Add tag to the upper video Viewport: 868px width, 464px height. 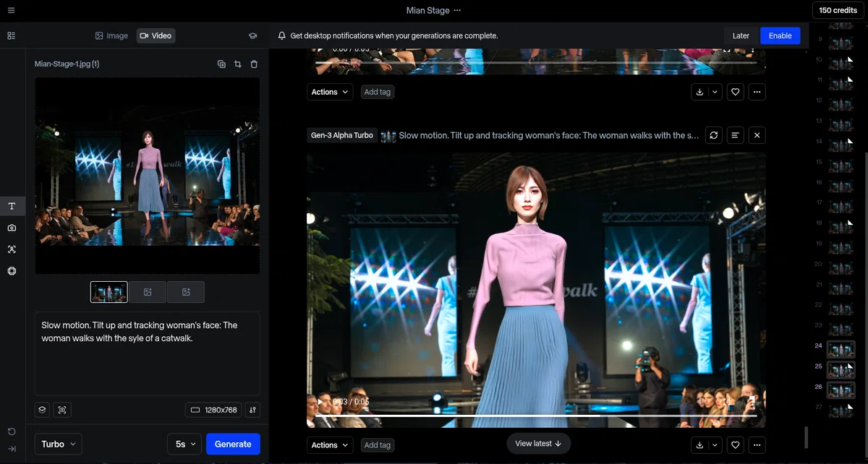(x=377, y=92)
